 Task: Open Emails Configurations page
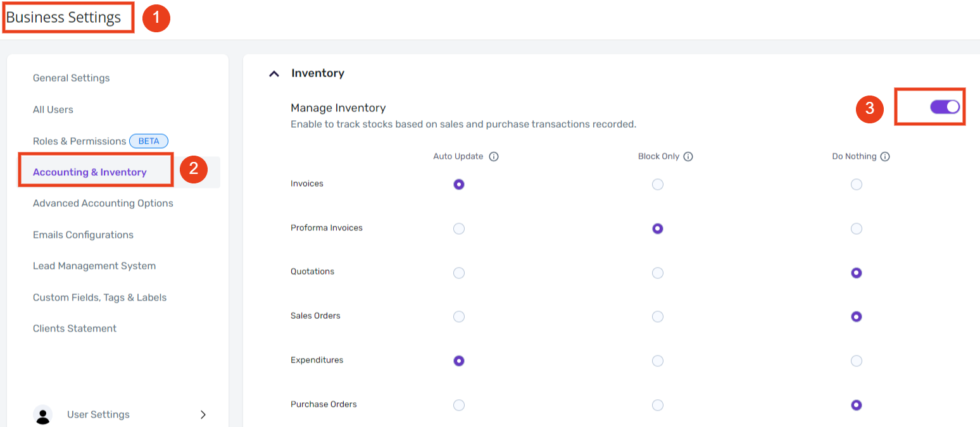point(83,235)
